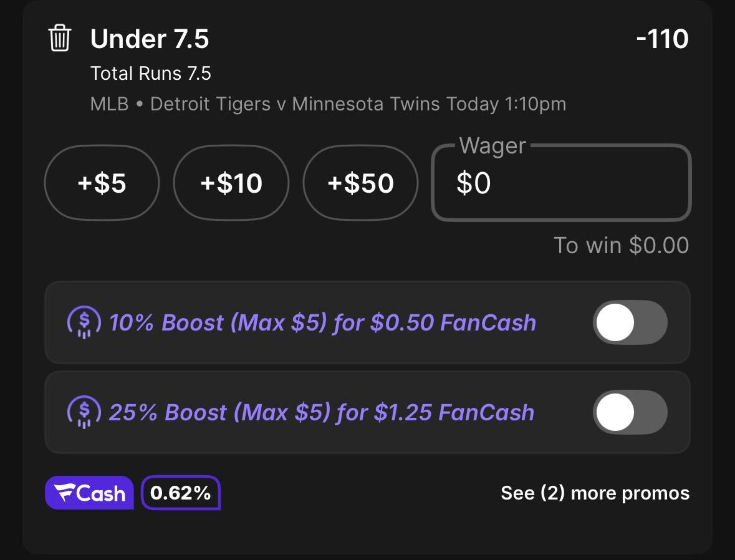This screenshot has height=560, width=735.
Task: Tap the 25% Boost for $1.25 FanCash text
Action: point(322,412)
